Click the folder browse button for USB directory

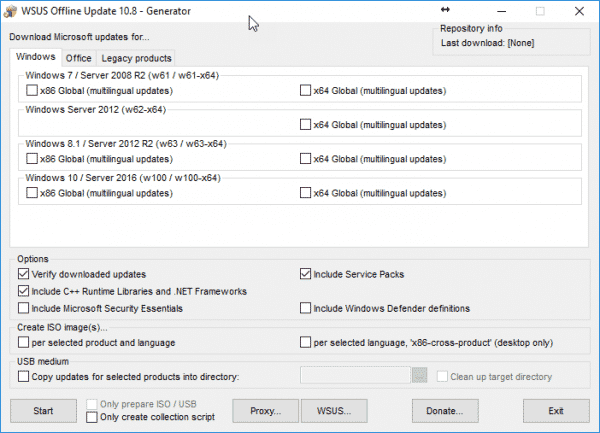(x=420, y=376)
